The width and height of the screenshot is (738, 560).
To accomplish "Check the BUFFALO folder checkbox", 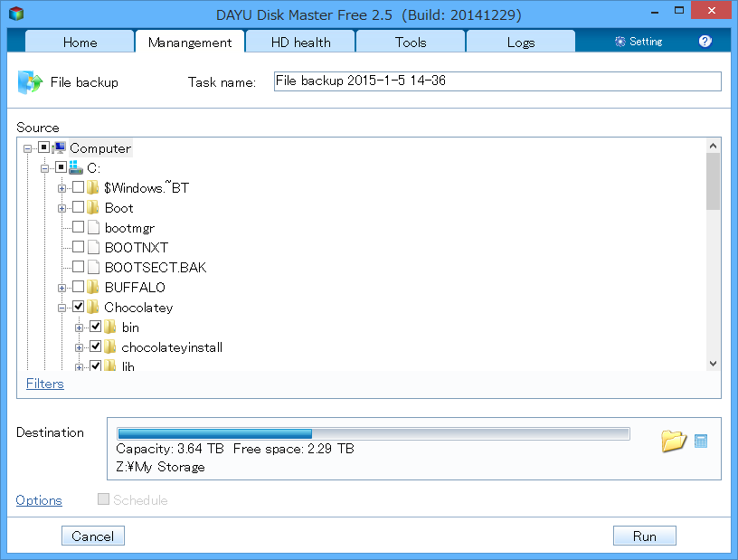I will pyautogui.click(x=78, y=287).
